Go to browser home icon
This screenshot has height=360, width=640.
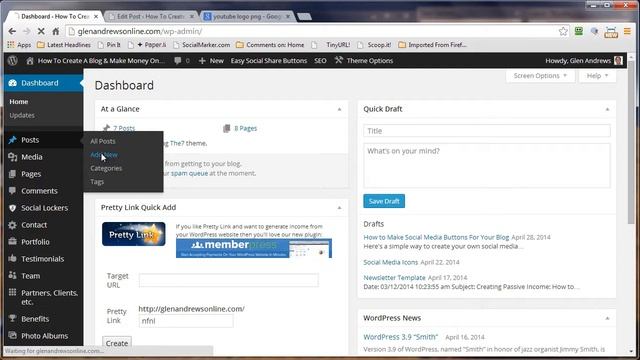tap(56, 31)
